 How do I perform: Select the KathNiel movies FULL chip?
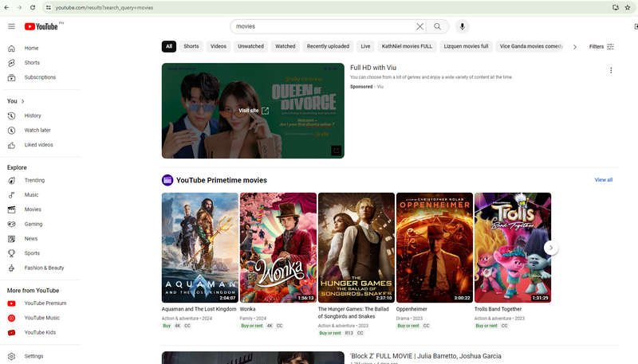[407, 46]
